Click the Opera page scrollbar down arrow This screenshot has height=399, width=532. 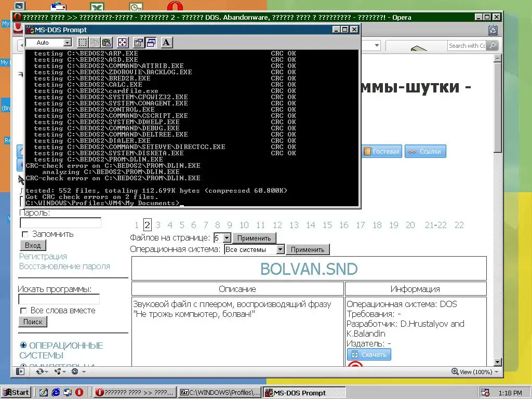click(497, 362)
